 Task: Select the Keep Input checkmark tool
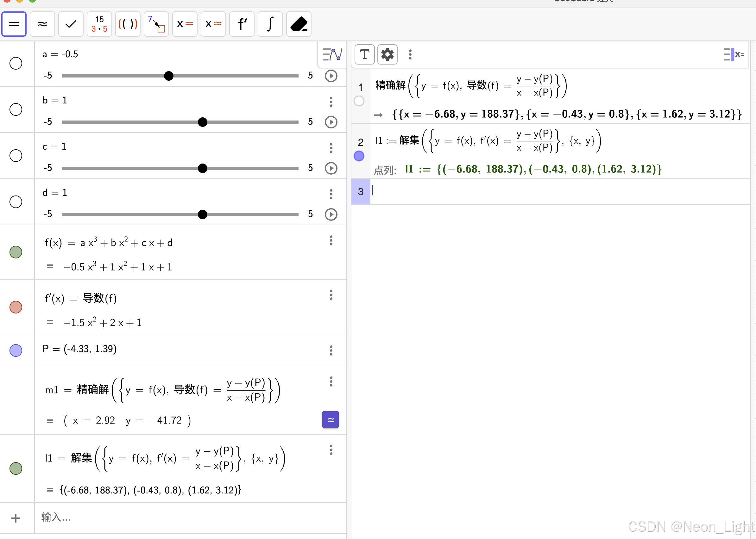pos(71,24)
